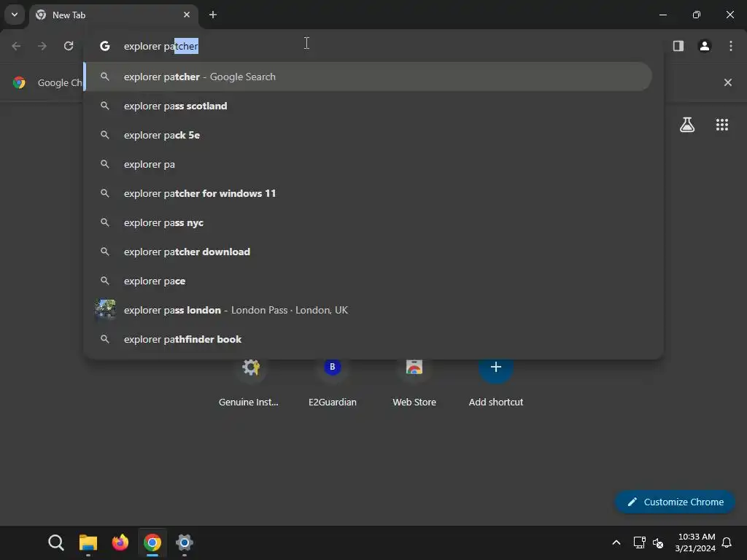The image size is (747, 560).
Task: Click the Chrome taskbar icon
Action: click(x=152, y=542)
